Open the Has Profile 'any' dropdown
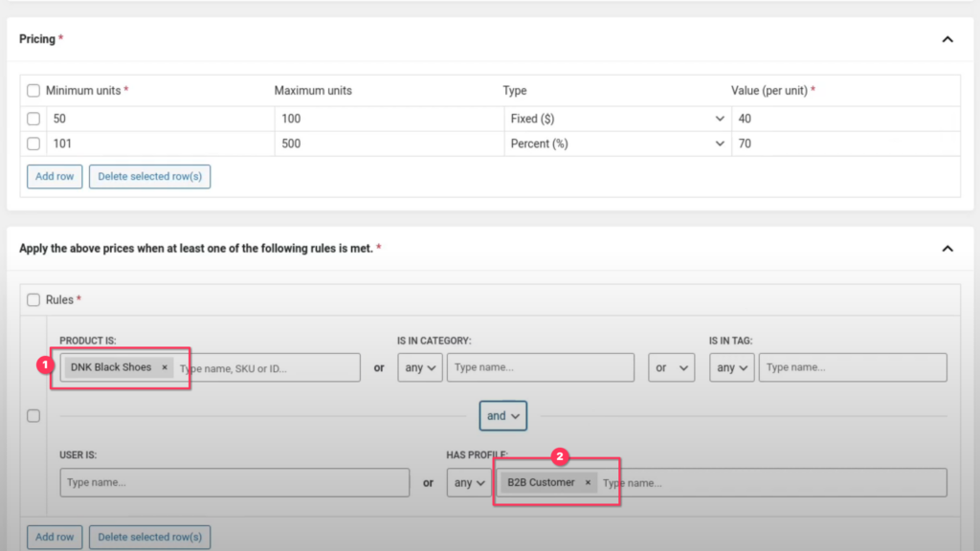 (469, 483)
